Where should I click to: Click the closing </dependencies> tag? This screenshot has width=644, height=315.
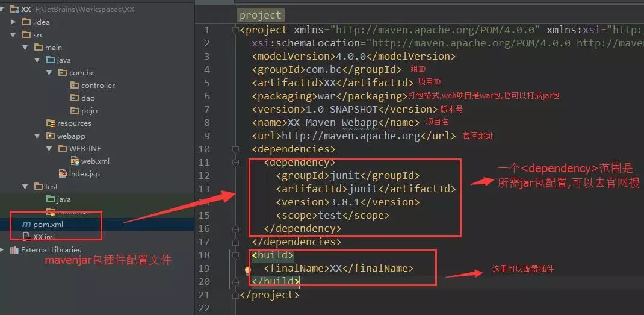tap(297, 242)
